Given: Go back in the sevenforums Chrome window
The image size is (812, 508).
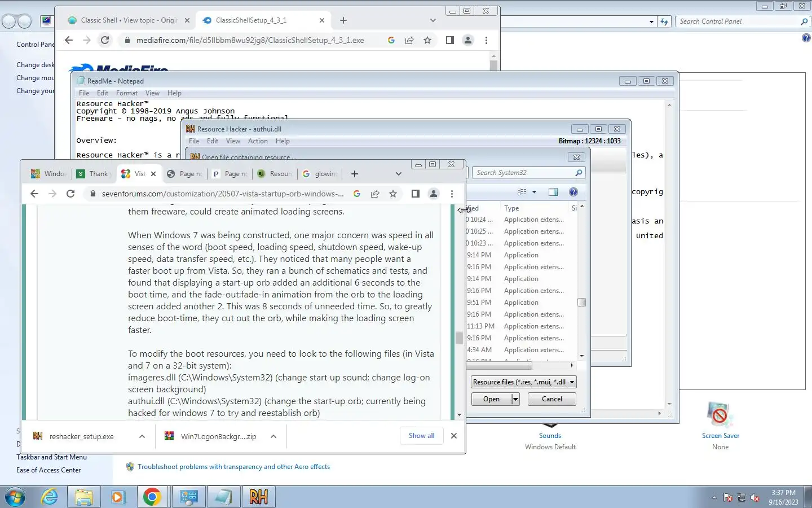Looking at the screenshot, I should [x=34, y=194].
